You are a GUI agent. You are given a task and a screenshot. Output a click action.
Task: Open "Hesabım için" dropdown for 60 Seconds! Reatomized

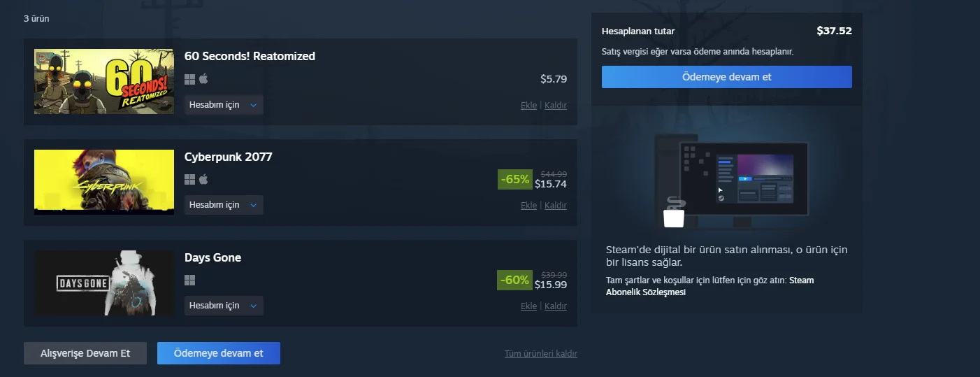(224, 105)
